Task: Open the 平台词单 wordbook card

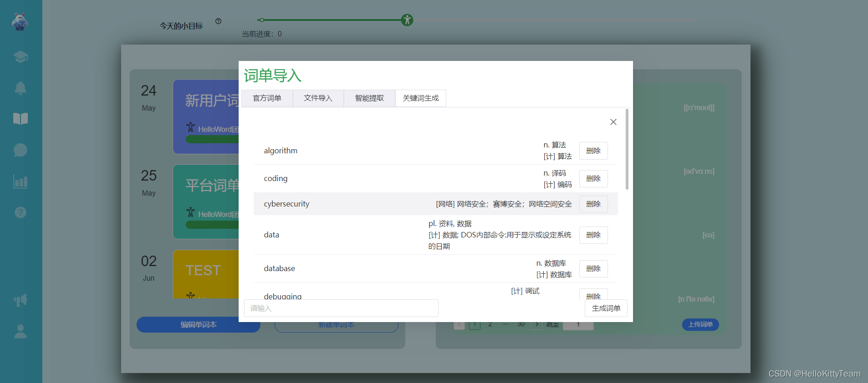Action: click(206, 202)
